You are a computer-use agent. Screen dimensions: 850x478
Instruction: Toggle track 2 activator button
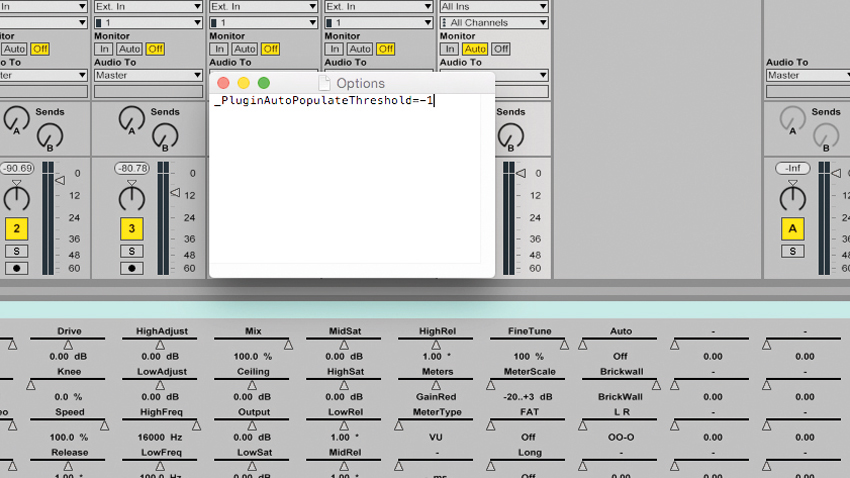[x=16, y=229]
